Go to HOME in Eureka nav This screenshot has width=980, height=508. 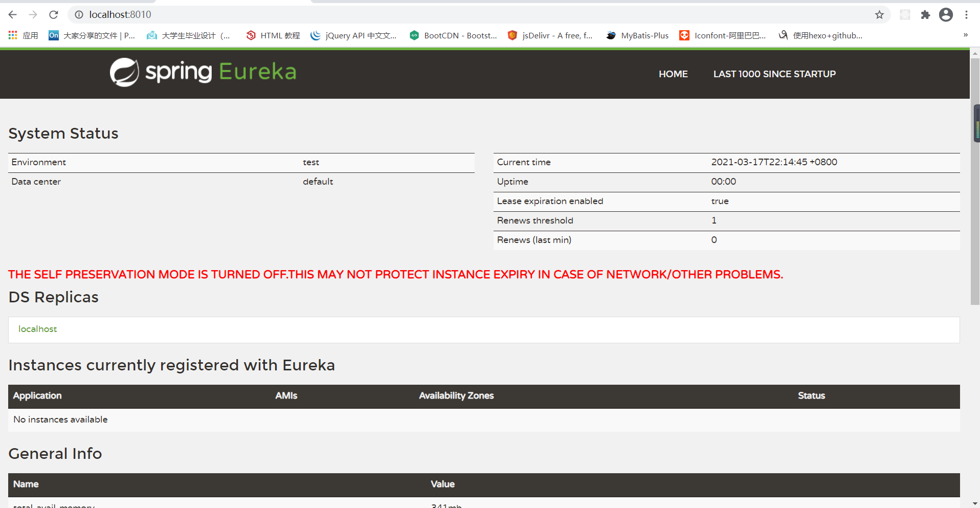[x=673, y=74]
